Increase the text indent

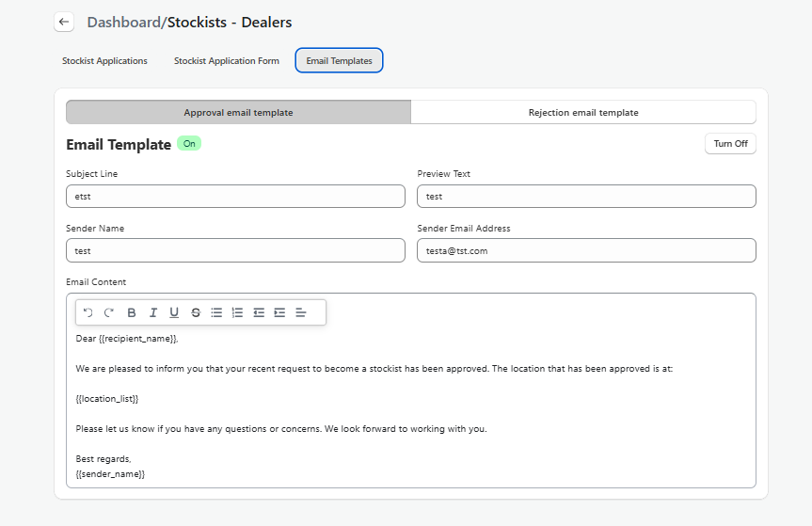tap(279, 312)
